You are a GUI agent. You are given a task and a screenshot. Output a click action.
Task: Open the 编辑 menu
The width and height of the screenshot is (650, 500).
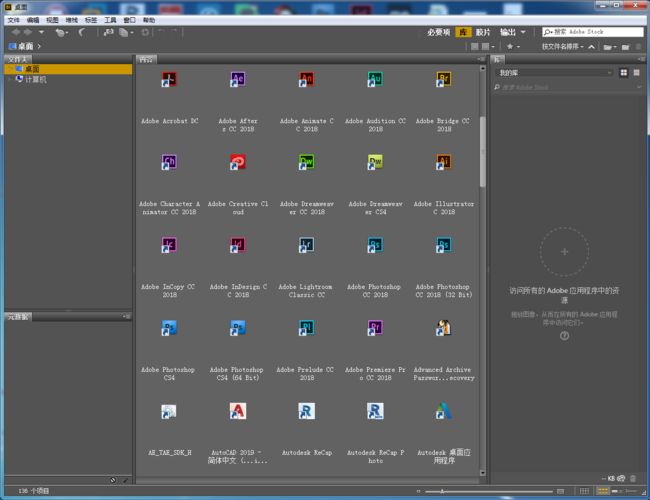tap(33, 20)
